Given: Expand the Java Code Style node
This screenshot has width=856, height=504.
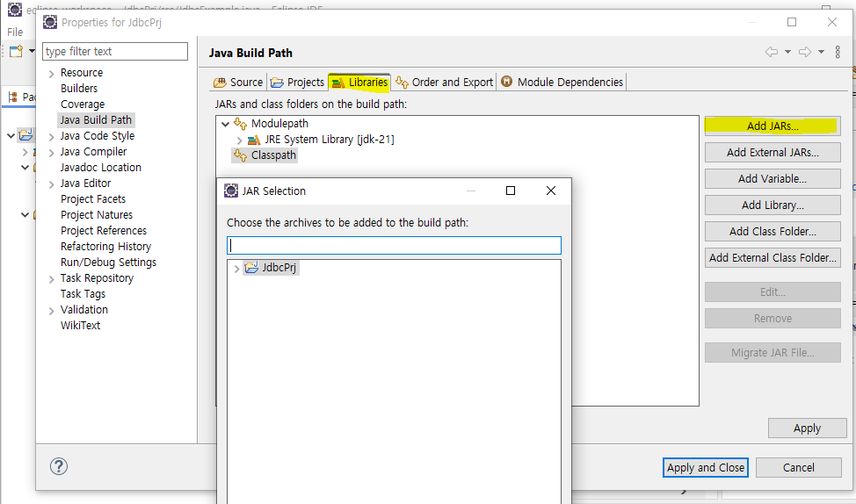Looking at the screenshot, I should [x=51, y=137].
